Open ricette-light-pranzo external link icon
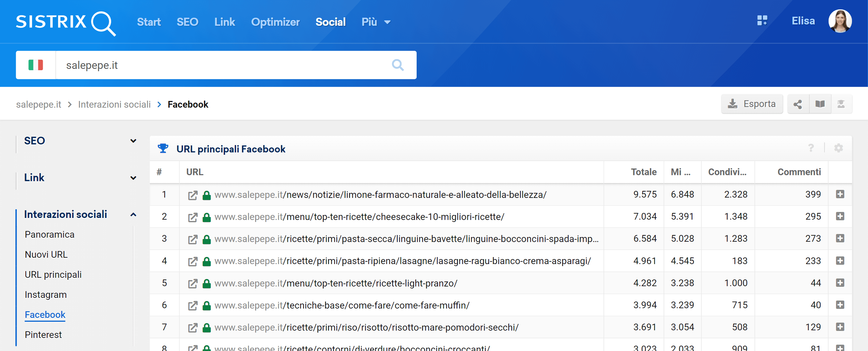This screenshot has width=868, height=351. (x=193, y=283)
